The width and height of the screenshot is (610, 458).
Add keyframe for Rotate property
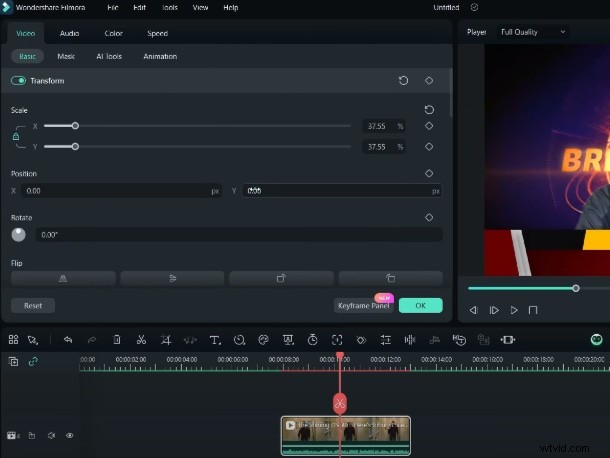(429, 217)
